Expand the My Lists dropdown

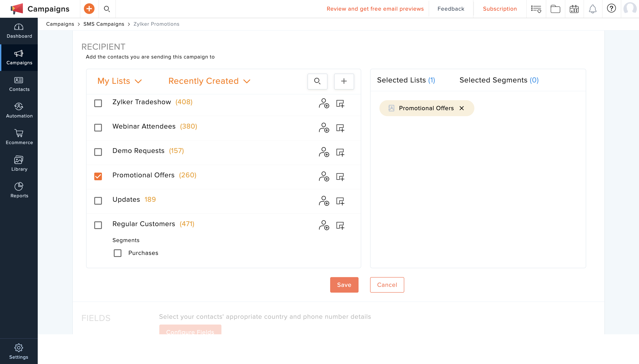pos(120,81)
